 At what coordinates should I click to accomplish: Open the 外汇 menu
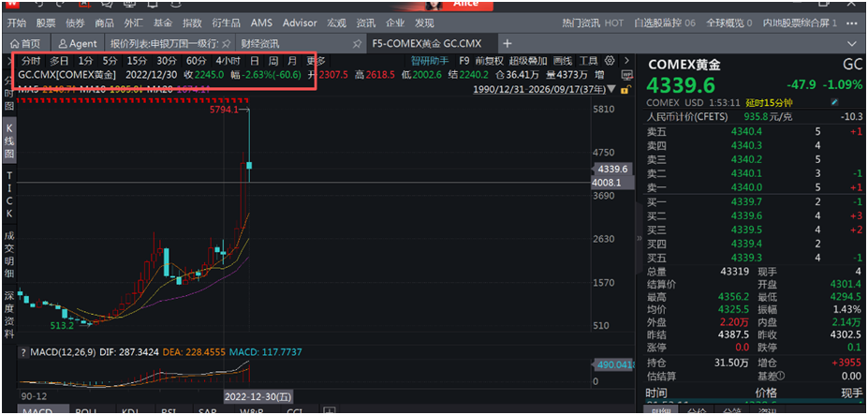[x=133, y=23]
